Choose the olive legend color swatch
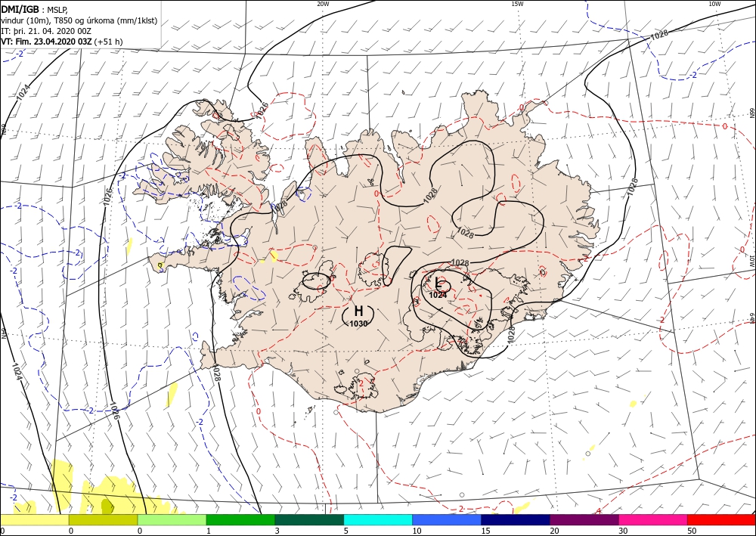 (x=103, y=519)
